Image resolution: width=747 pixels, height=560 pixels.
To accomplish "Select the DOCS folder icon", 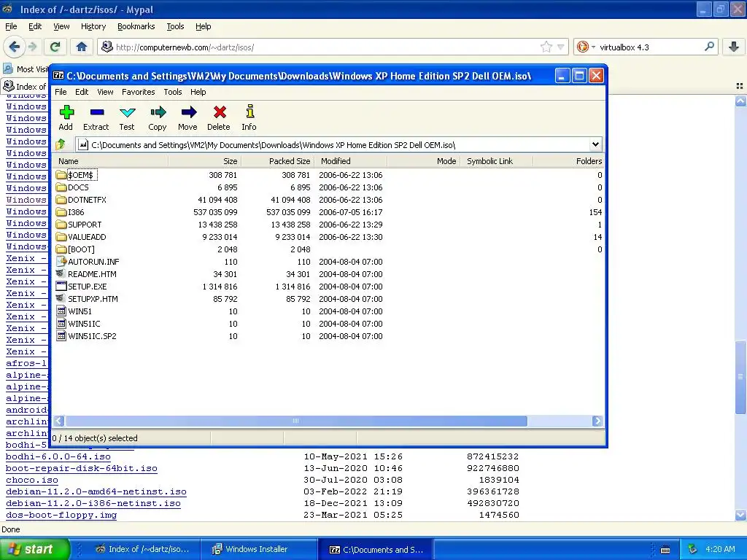I will [61, 187].
